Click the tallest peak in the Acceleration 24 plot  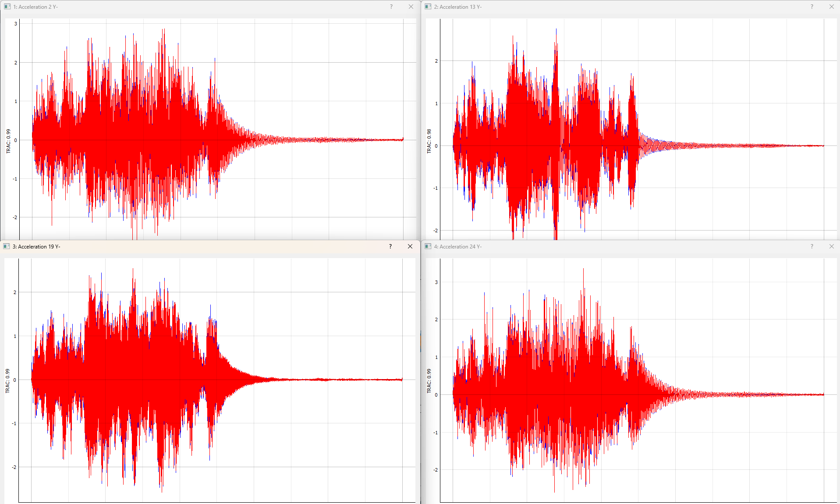coord(583,270)
